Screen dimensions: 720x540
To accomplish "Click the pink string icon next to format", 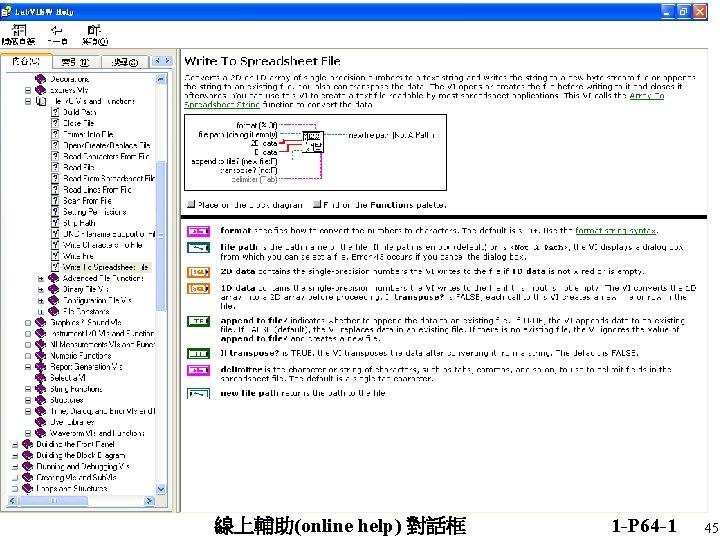I will pyautogui.click(x=198, y=231).
